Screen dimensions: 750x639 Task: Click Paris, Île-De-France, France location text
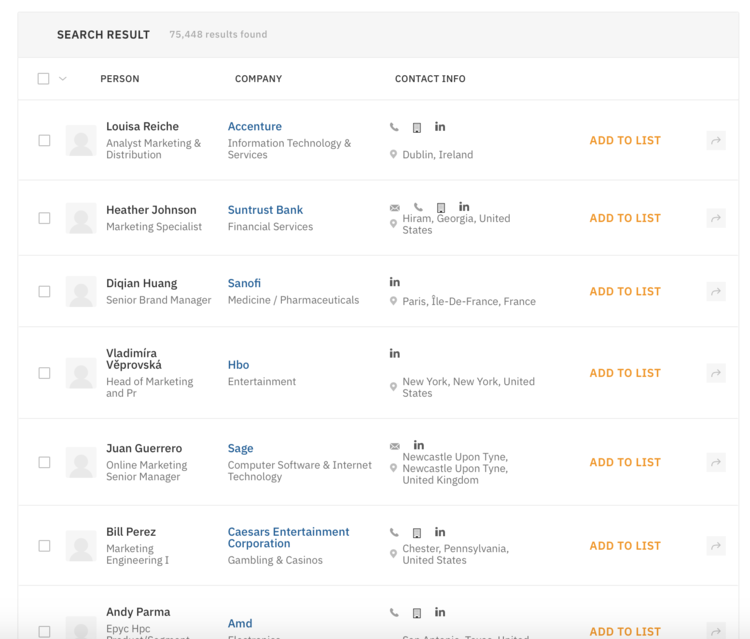tap(469, 301)
